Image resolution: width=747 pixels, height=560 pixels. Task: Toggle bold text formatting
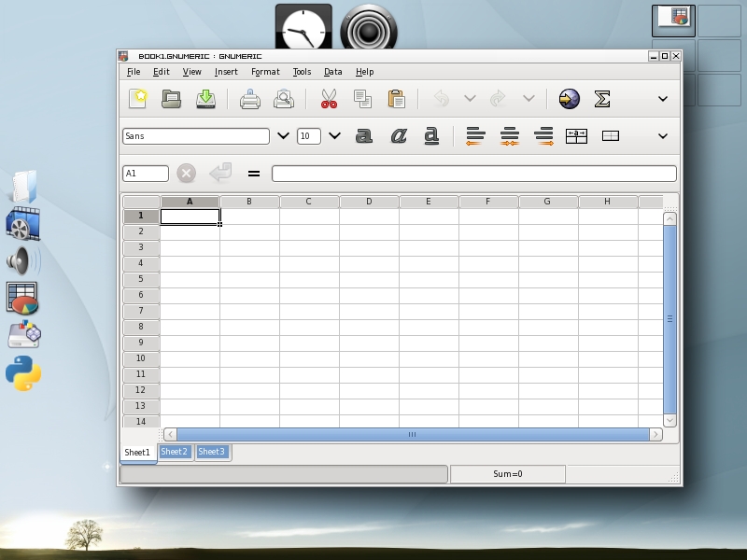click(364, 136)
